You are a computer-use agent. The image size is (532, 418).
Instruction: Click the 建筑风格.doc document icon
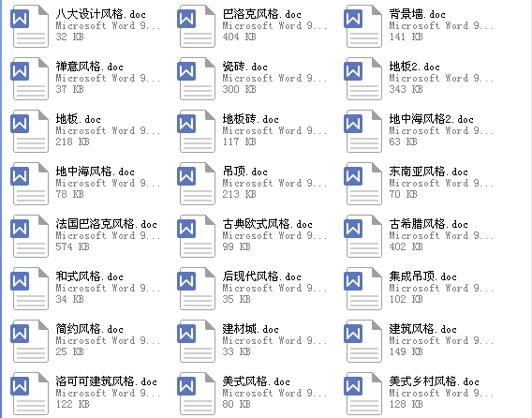363,341
